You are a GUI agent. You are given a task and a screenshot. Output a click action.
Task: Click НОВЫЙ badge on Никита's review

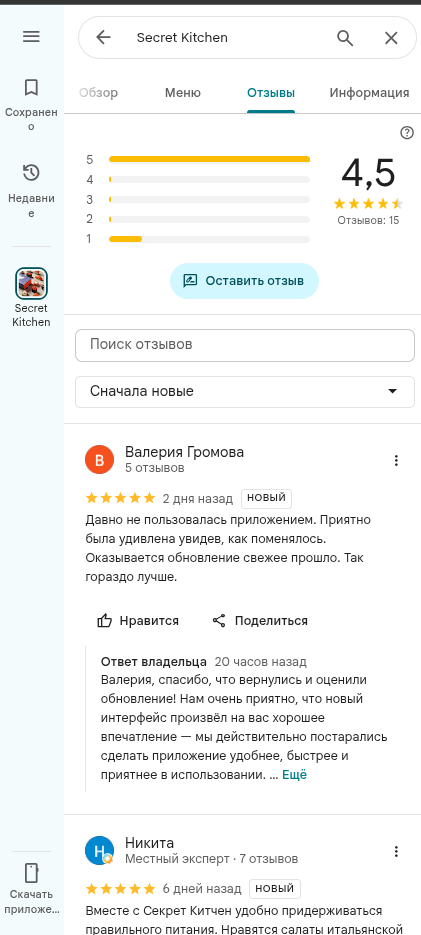275,888
